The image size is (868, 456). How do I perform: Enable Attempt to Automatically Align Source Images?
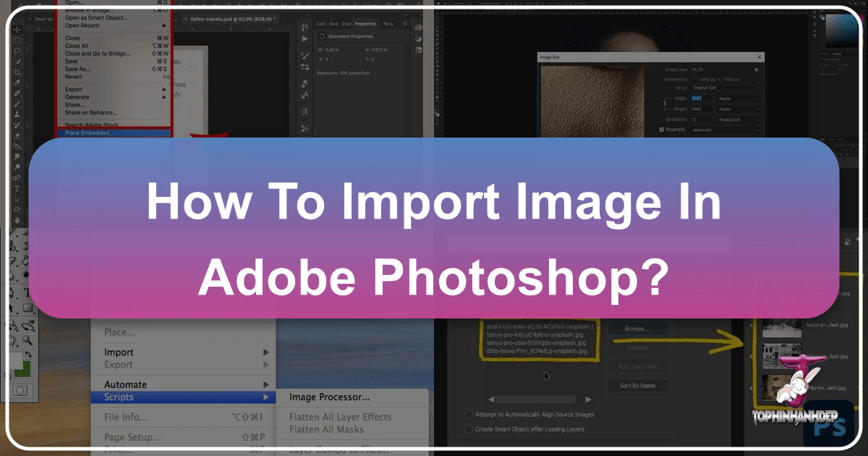(x=469, y=413)
